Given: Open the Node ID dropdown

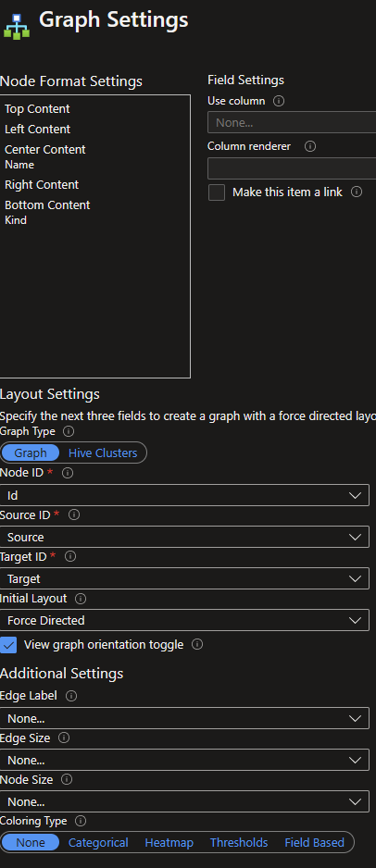Looking at the screenshot, I should tap(184, 495).
